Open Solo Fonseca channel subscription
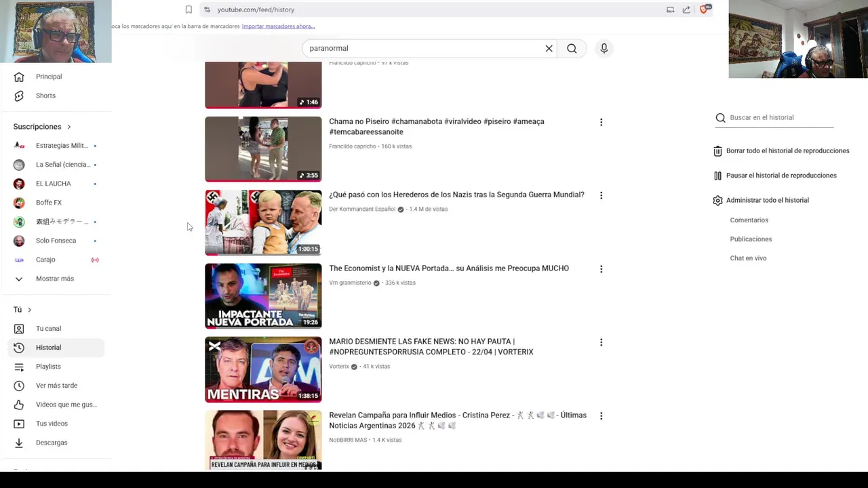 56,241
